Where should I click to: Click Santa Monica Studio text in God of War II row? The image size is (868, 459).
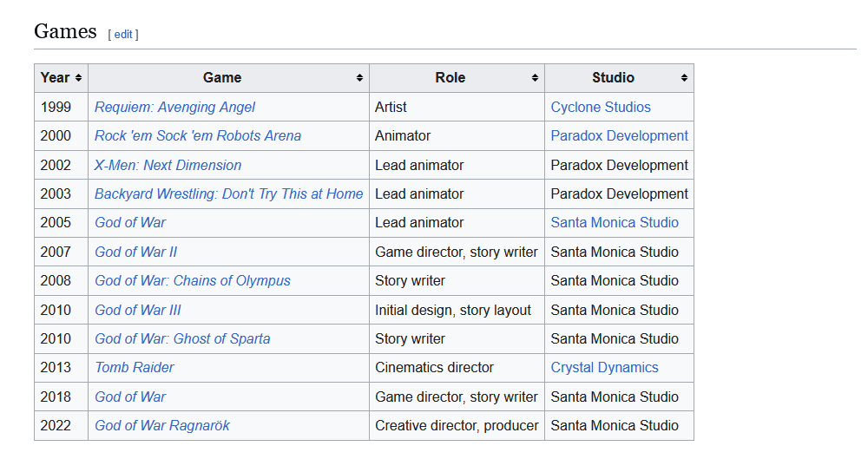[x=615, y=252]
